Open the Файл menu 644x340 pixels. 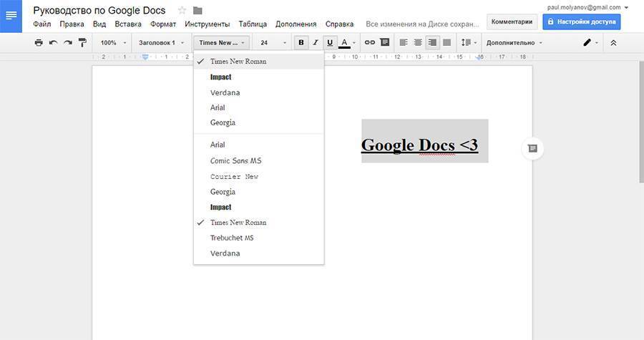[x=42, y=24]
